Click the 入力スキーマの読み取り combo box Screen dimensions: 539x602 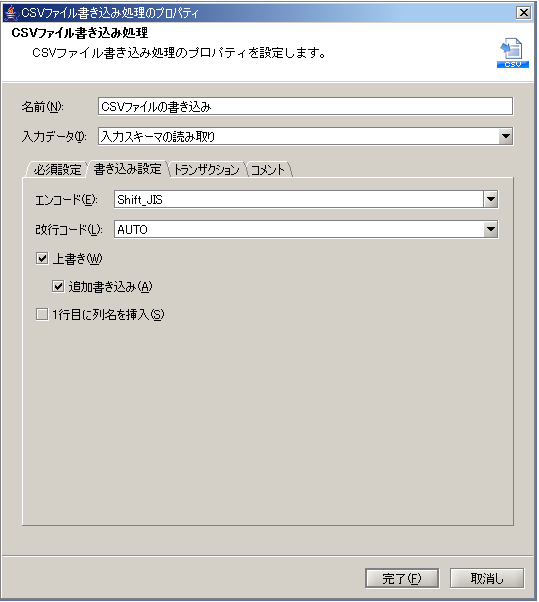[306, 136]
